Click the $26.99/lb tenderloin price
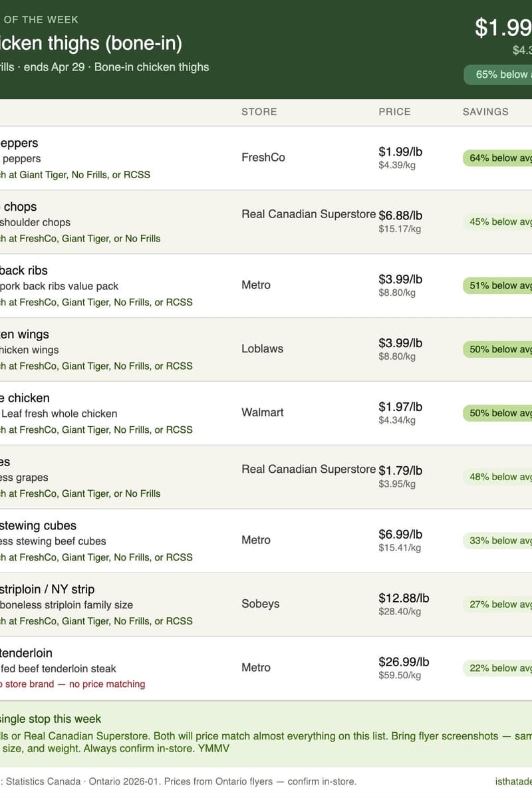 (404, 662)
